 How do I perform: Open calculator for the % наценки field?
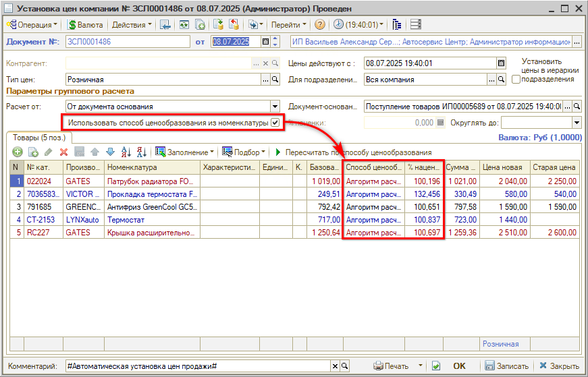(441, 123)
